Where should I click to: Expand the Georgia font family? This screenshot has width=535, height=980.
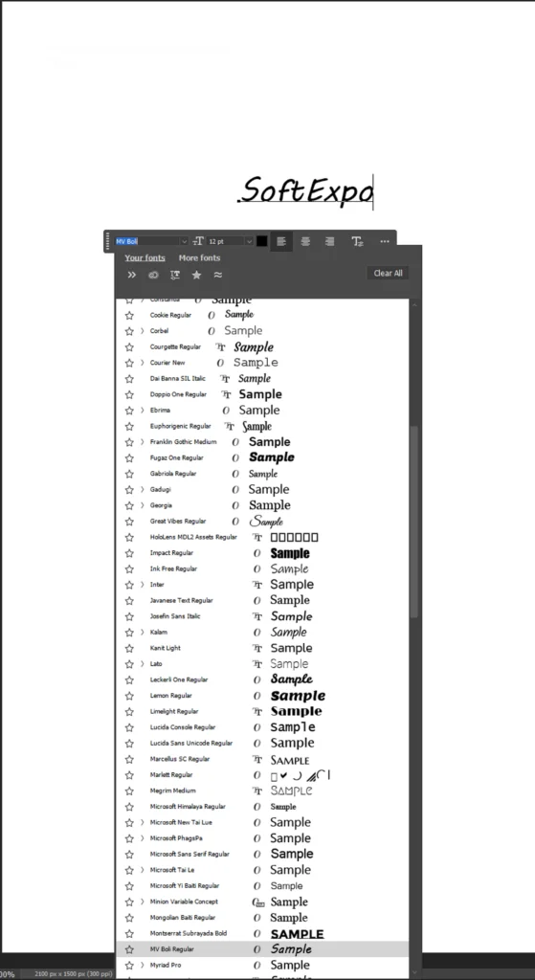142,505
